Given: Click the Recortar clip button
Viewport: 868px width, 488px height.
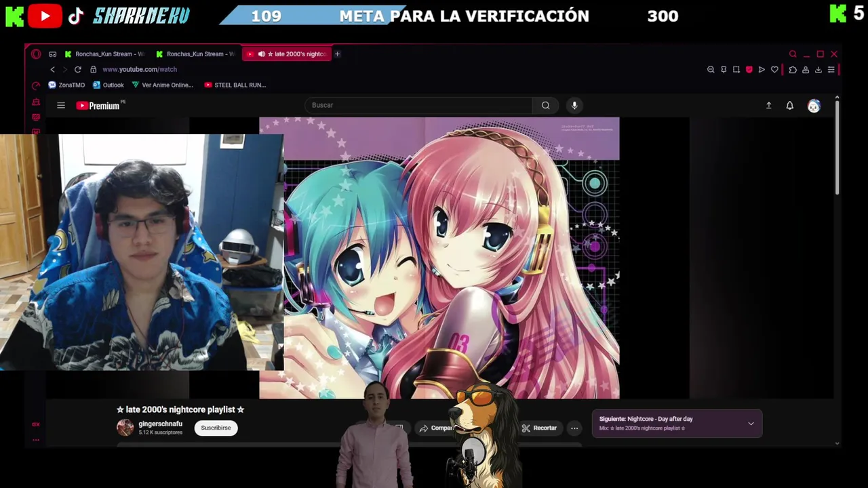Looking at the screenshot, I should 539,428.
